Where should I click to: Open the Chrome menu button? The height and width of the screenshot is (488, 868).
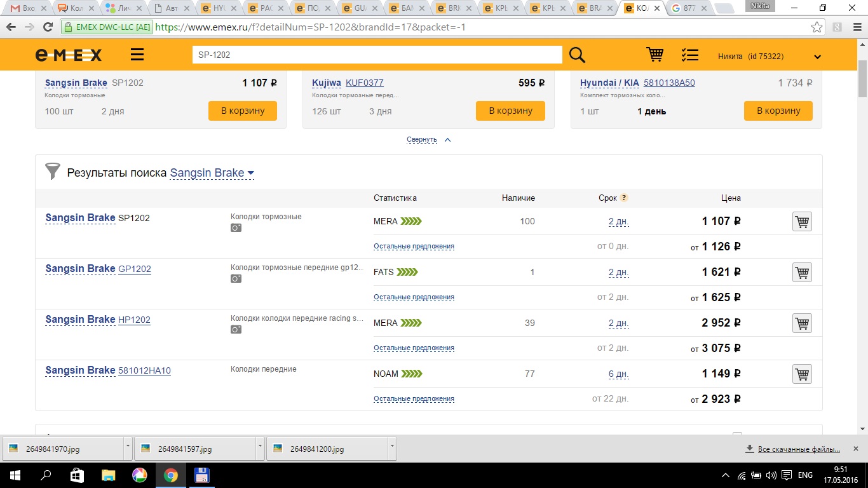coord(856,27)
